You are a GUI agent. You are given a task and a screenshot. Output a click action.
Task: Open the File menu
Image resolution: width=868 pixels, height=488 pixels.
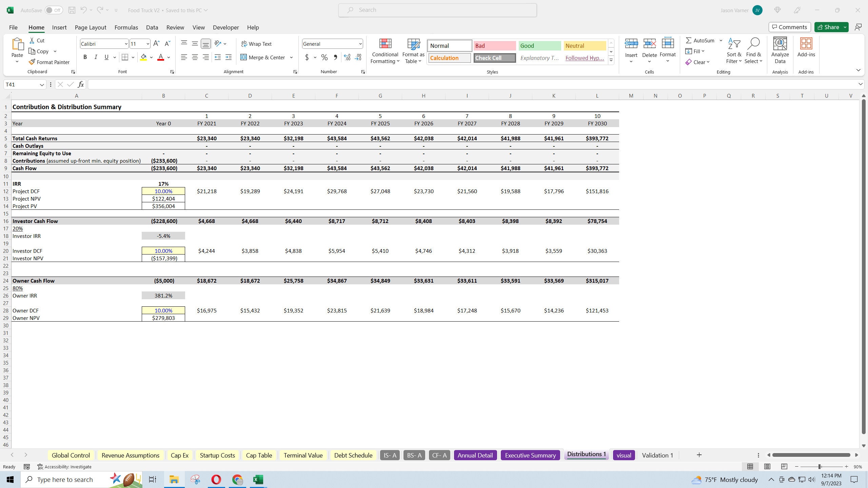point(13,27)
